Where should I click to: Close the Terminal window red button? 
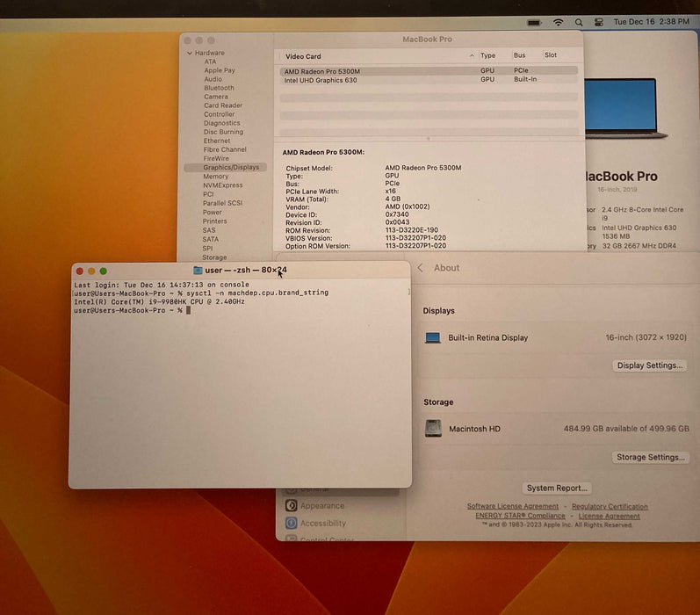[x=80, y=271]
